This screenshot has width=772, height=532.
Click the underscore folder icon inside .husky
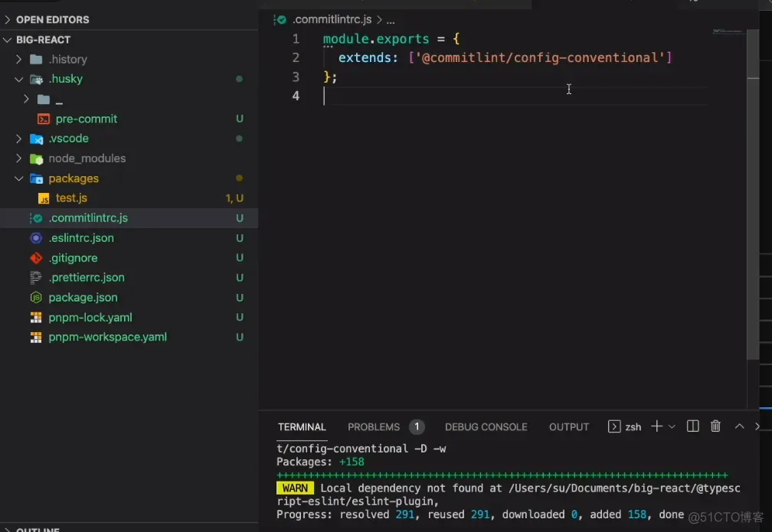click(x=44, y=100)
